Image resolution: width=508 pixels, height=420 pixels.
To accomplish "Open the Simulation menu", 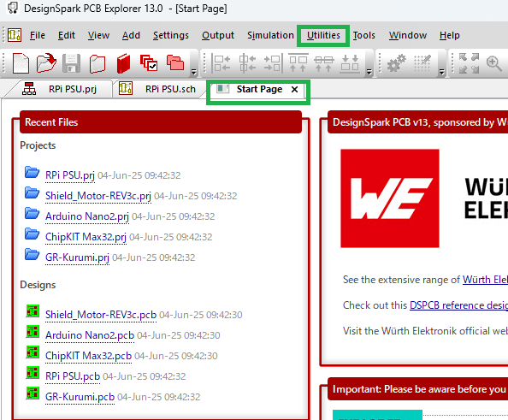I will (270, 35).
